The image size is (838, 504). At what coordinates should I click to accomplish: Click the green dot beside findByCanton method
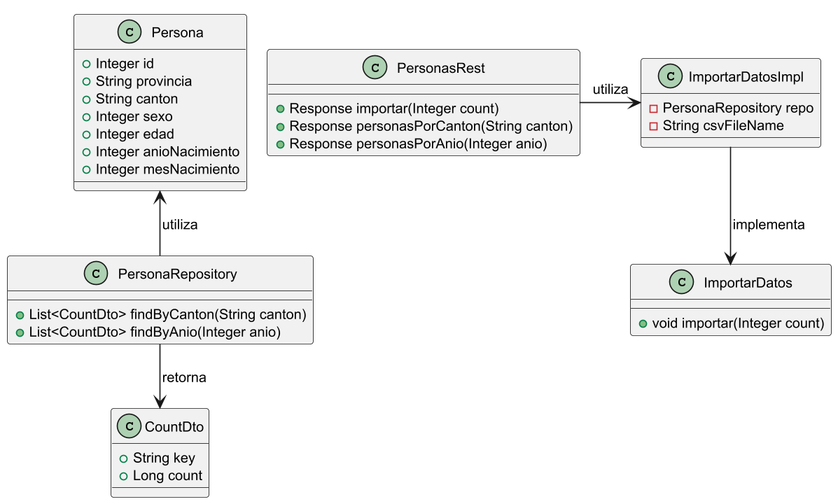click(x=20, y=314)
